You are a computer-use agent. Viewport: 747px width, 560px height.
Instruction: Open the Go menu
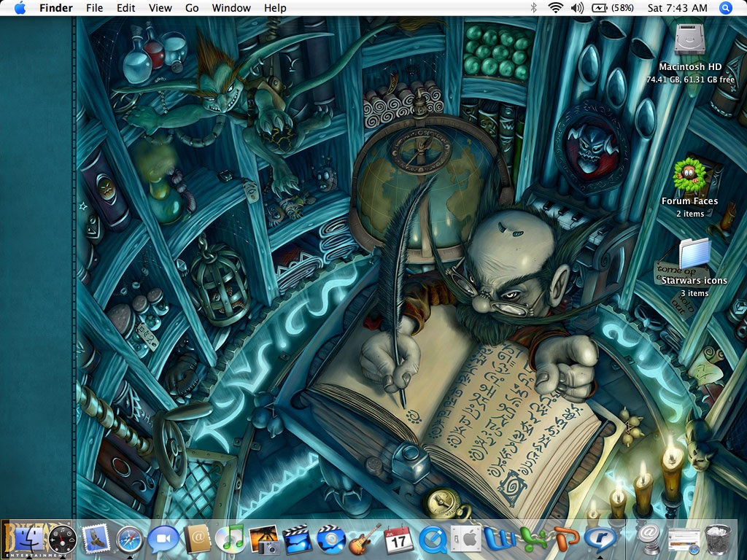[192, 8]
